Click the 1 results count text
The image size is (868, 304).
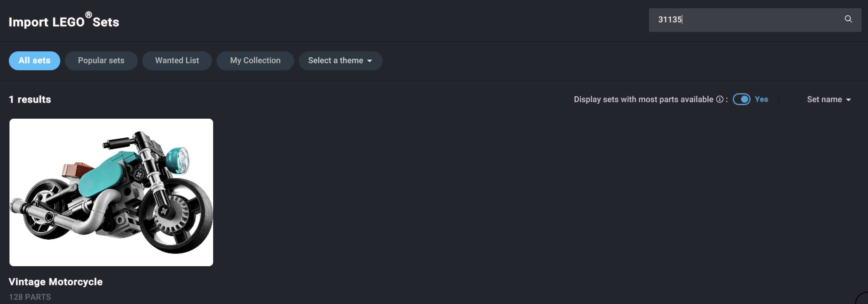[30, 99]
